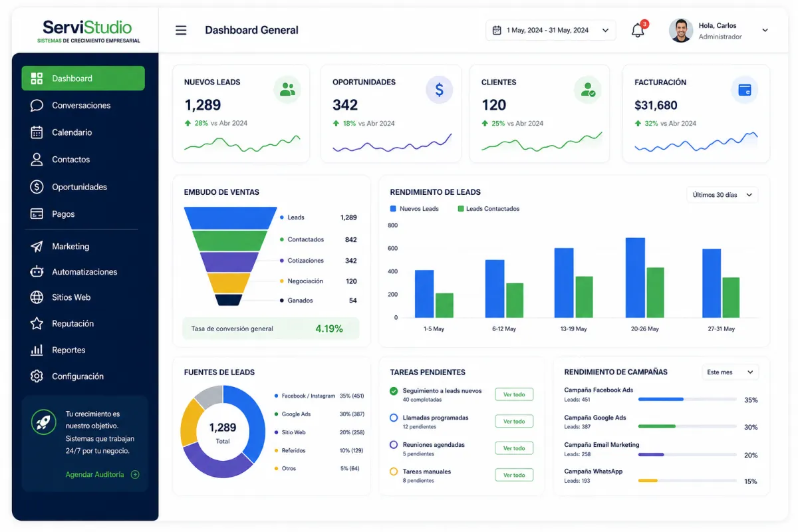Click the rocket icon in sidebar promo
The image size is (798, 532).
point(44,422)
